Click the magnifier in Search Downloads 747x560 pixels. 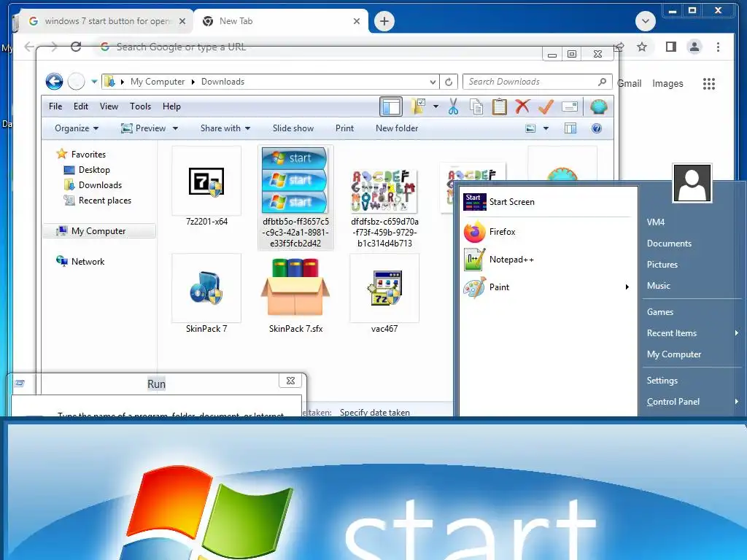[x=602, y=82]
